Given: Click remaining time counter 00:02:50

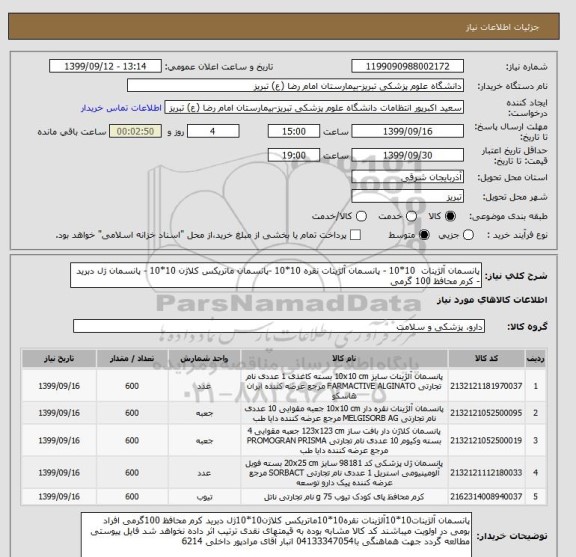Looking at the screenshot, I should (x=136, y=132).
